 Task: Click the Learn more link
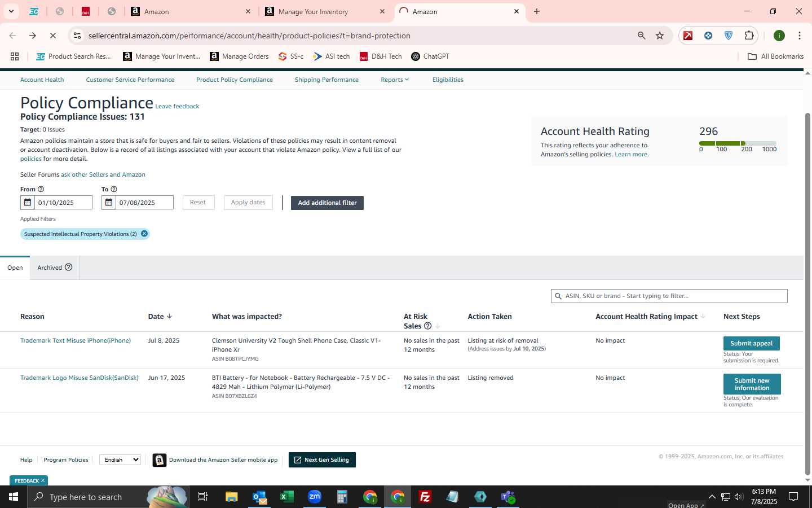coord(631,154)
